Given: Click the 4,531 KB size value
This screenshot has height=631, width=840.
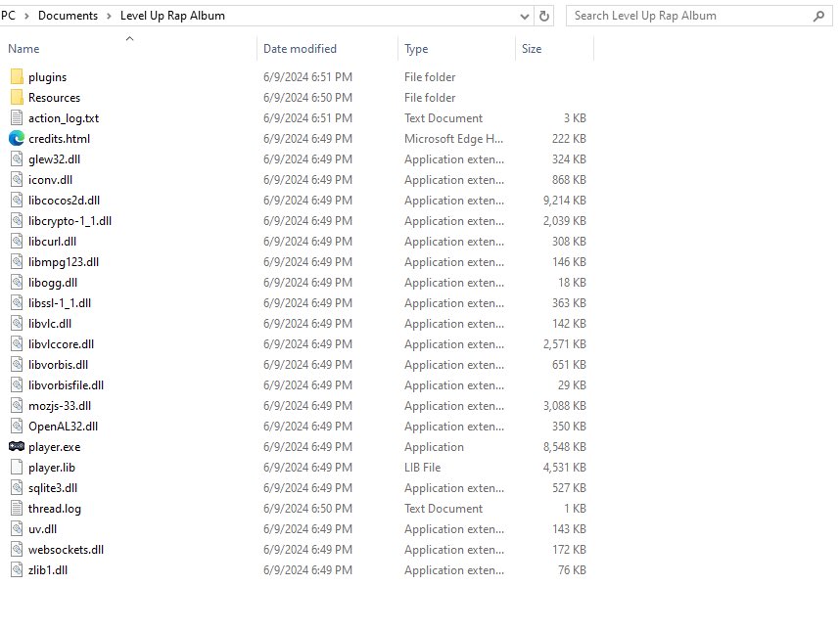Looking at the screenshot, I should point(564,468).
